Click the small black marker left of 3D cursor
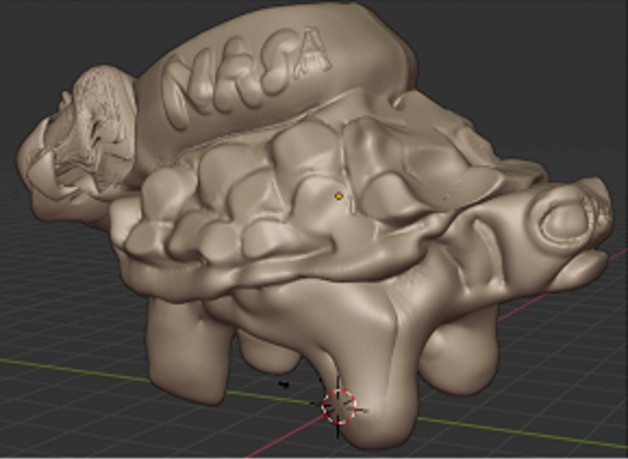This screenshot has height=459, width=628. click(284, 384)
